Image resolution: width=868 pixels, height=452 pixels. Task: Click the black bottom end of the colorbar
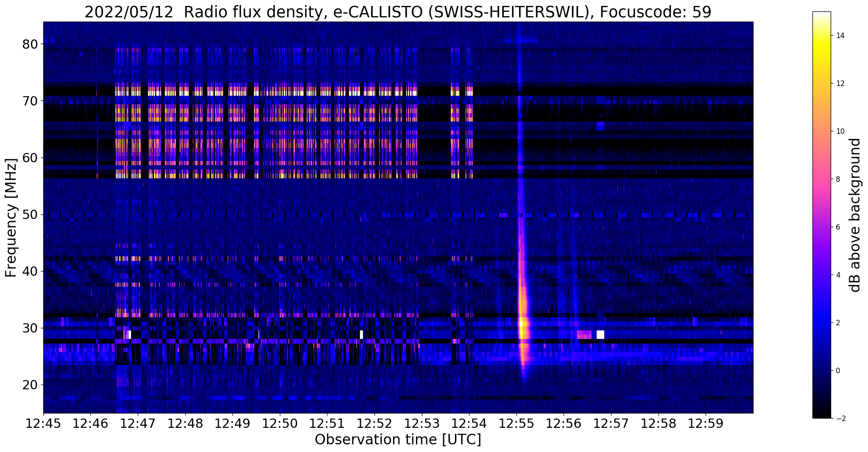click(821, 414)
